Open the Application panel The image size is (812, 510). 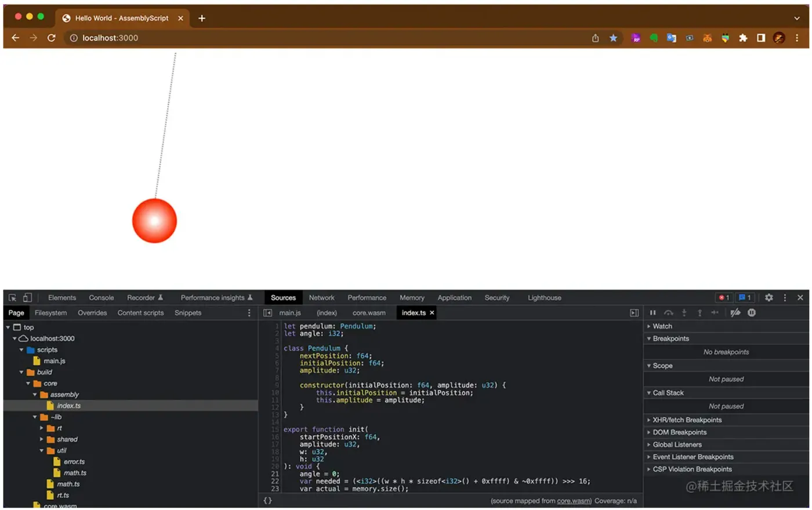coord(455,297)
